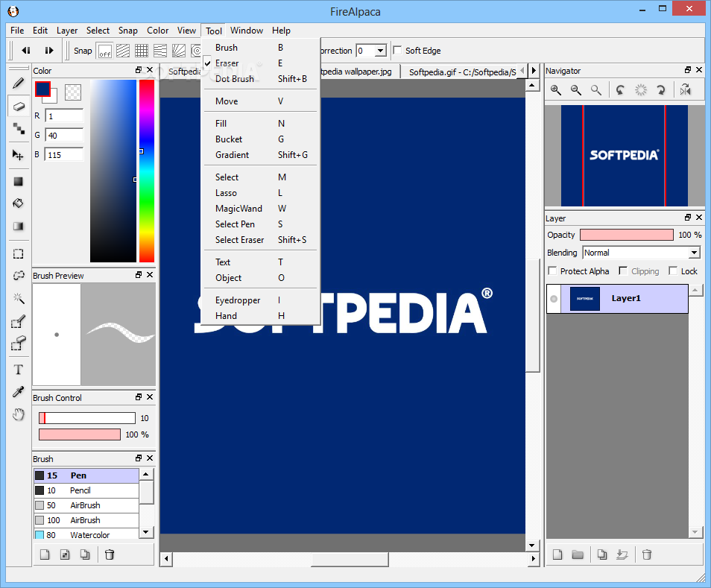Choose Eyedropper from Tool menu
Image resolution: width=711 pixels, height=588 pixels.
tap(260, 300)
